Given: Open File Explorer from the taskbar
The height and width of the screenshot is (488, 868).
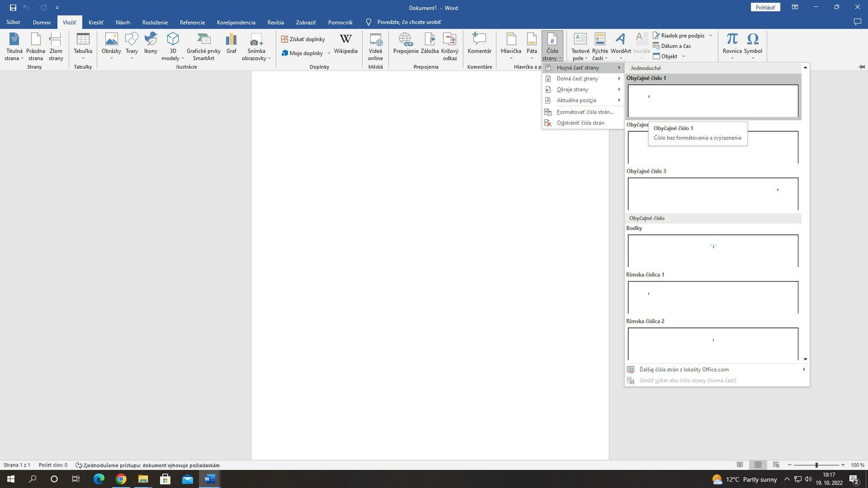Looking at the screenshot, I should pos(143,479).
